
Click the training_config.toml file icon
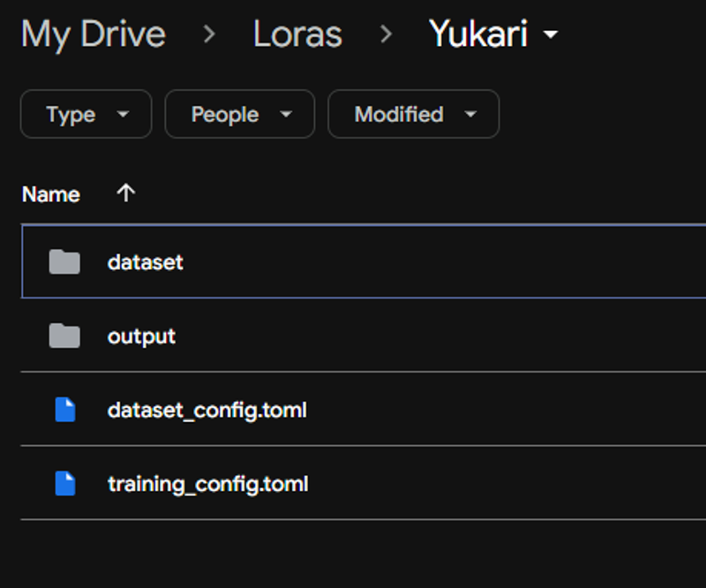tap(65, 484)
